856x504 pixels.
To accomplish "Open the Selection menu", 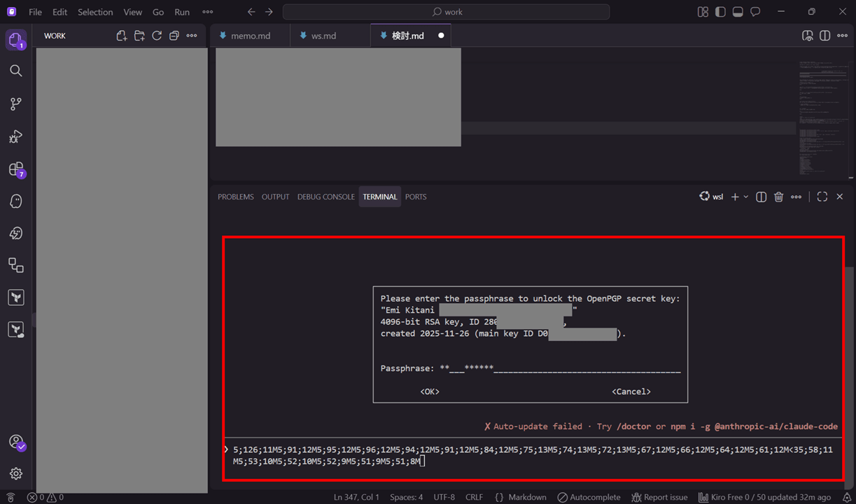I will pos(95,12).
